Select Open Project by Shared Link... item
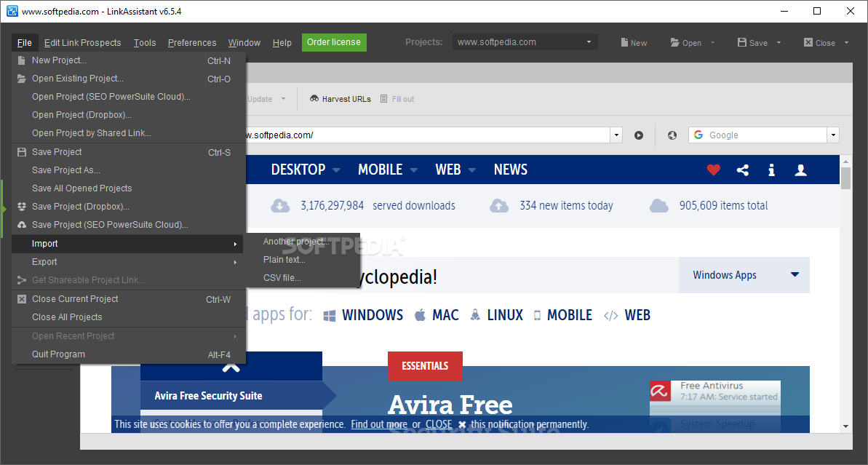This screenshot has height=465, width=868. click(x=129, y=133)
